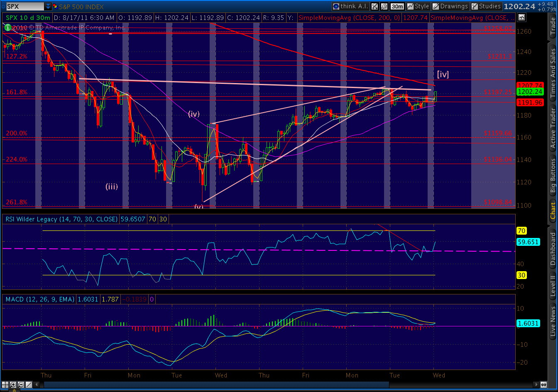Screen dimensions: 558x392
Task: Click the crosshair pan icon
Action: pos(5,385)
